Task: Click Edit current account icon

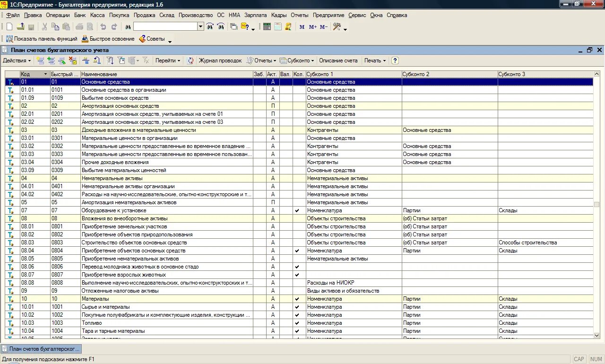Action: tap(62, 61)
